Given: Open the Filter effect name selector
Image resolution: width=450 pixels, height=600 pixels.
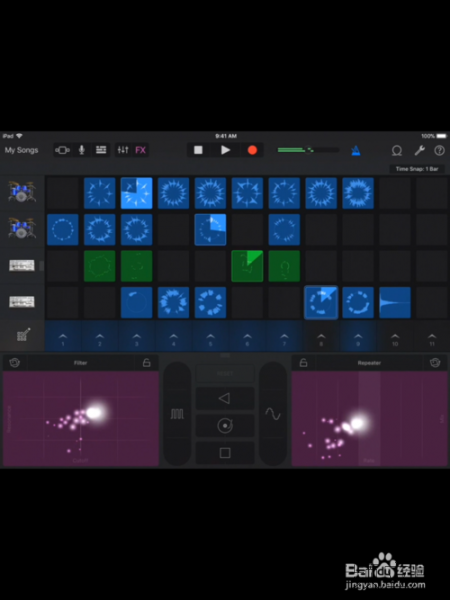Looking at the screenshot, I should pos(81,362).
